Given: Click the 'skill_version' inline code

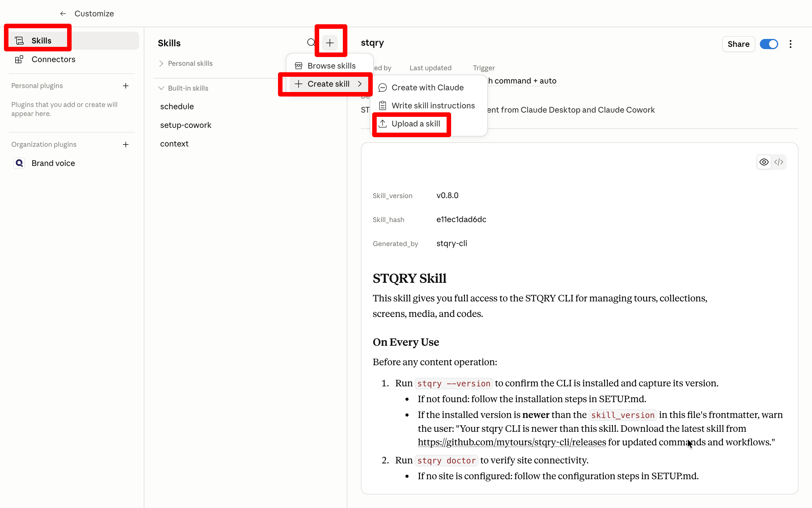Looking at the screenshot, I should [x=623, y=415].
